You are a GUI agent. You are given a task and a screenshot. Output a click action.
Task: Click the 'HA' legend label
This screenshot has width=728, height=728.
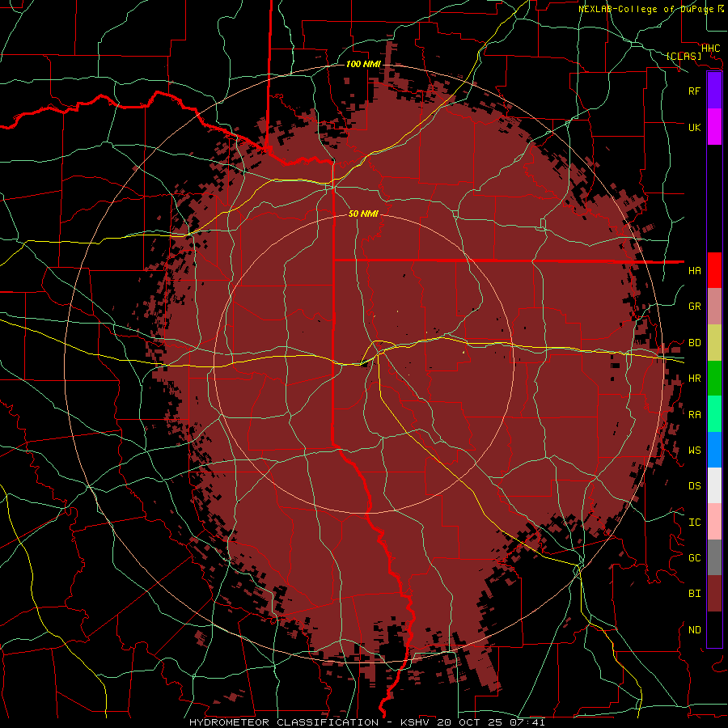pos(694,270)
